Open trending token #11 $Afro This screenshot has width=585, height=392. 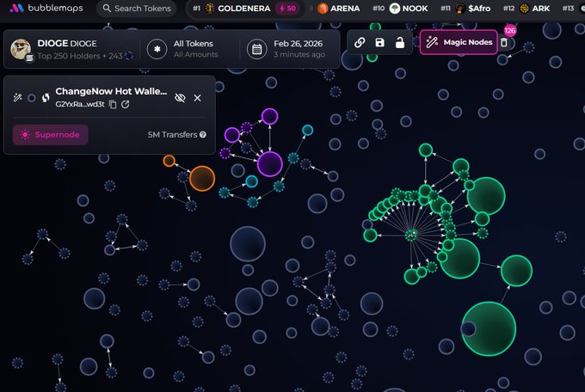click(x=465, y=9)
